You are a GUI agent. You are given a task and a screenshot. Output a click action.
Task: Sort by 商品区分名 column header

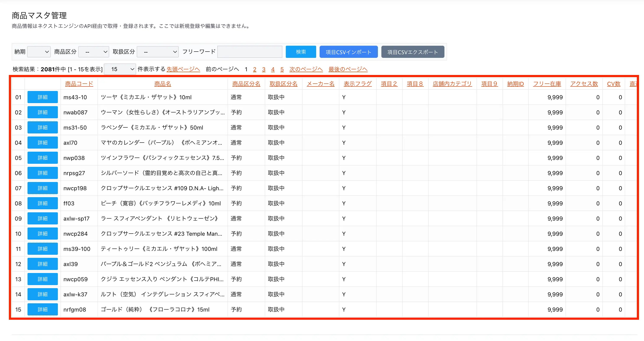pyautogui.click(x=246, y=84)
